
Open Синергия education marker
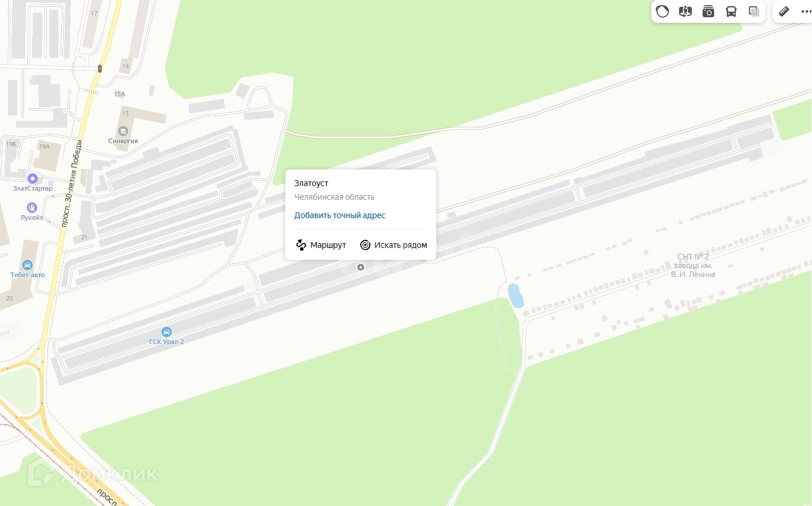pos(123,131)
